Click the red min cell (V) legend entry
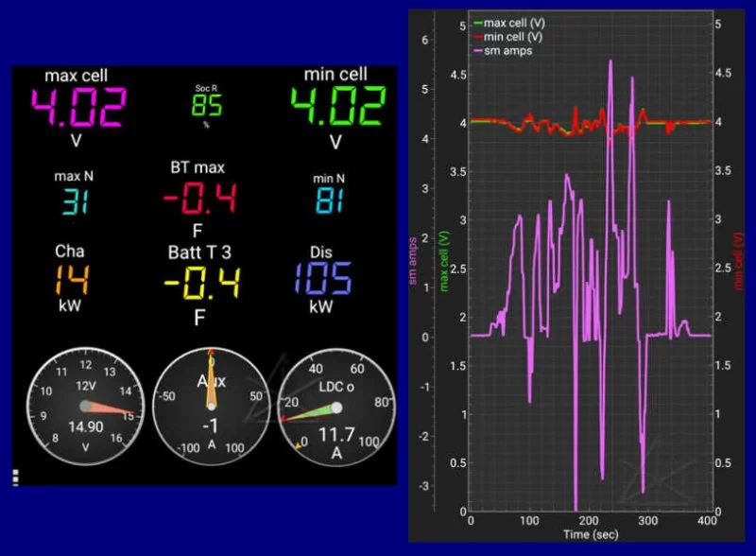 (513, 36)
